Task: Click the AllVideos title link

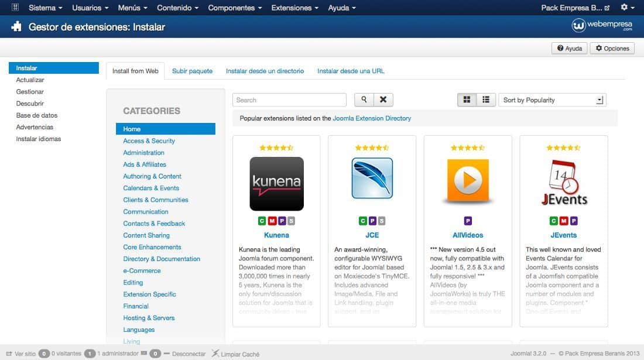Action: 468,235
